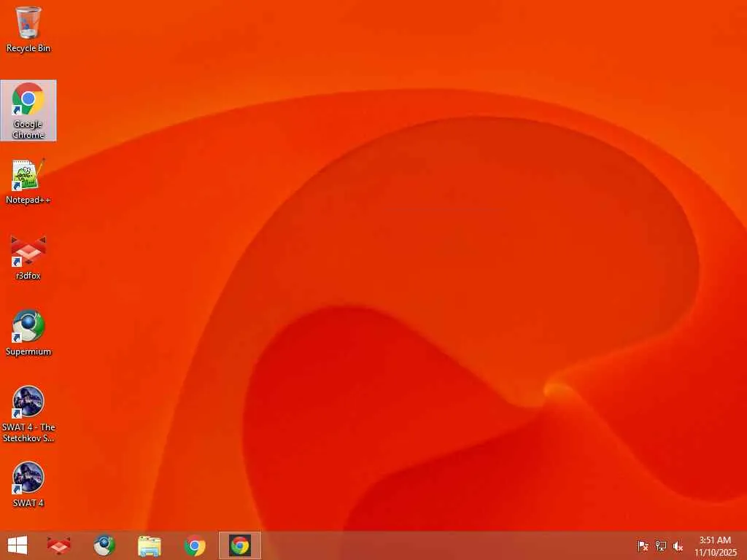This screenshot has height=560, width=747.
Task: Click the muted volume tray icon
Action: [x=678, y=546]
